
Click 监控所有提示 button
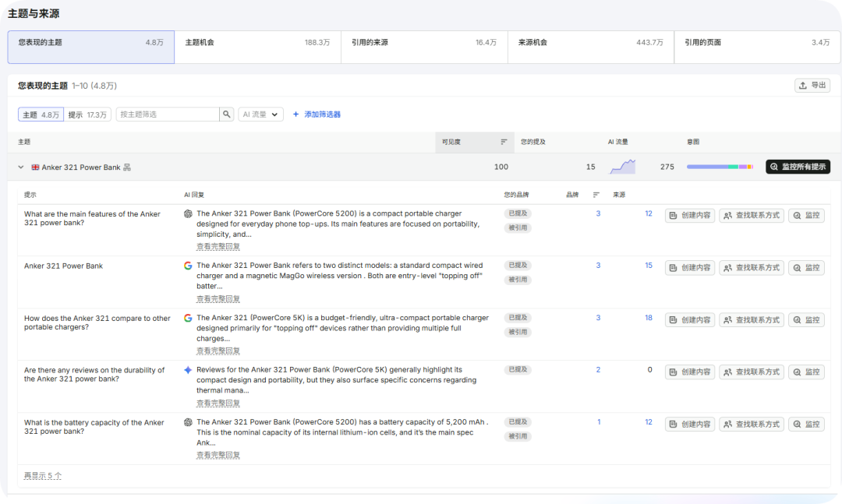point(798,167)
